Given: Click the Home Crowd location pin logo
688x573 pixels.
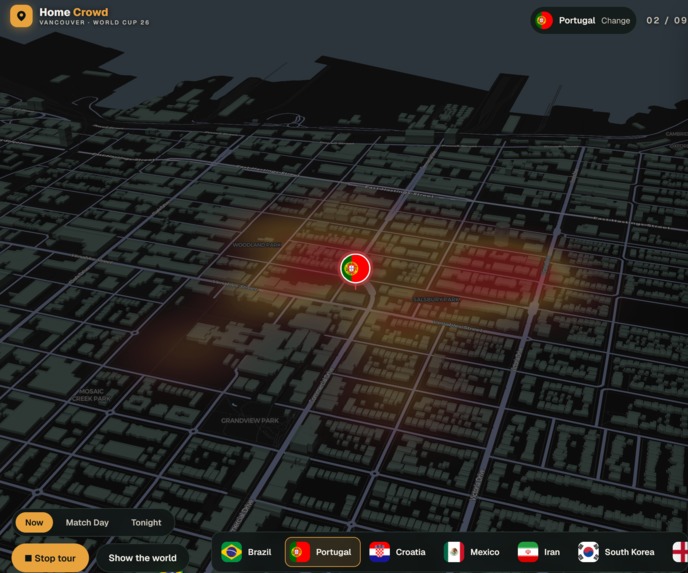Looking at the screenshot, I should point(21,16).
